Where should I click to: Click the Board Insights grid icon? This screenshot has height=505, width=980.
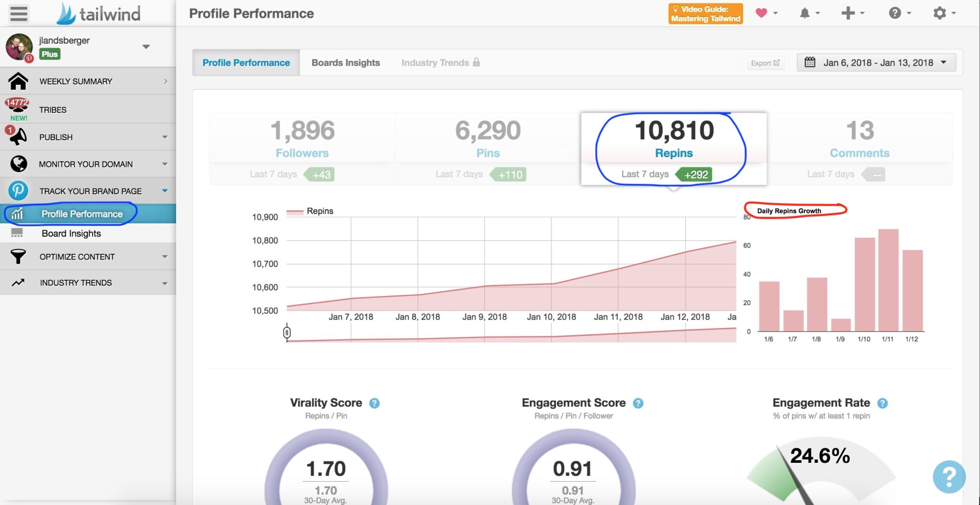pyautogui.click(x=17, y=233)
